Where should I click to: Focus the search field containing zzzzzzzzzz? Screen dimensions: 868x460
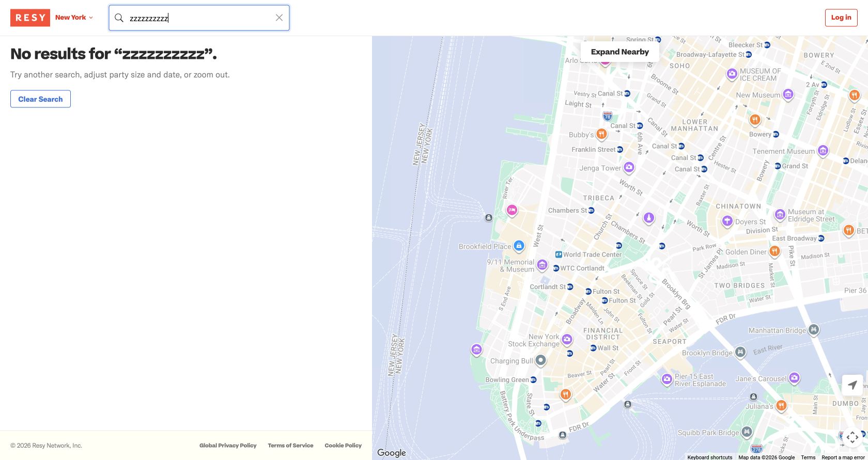(199, 18)
